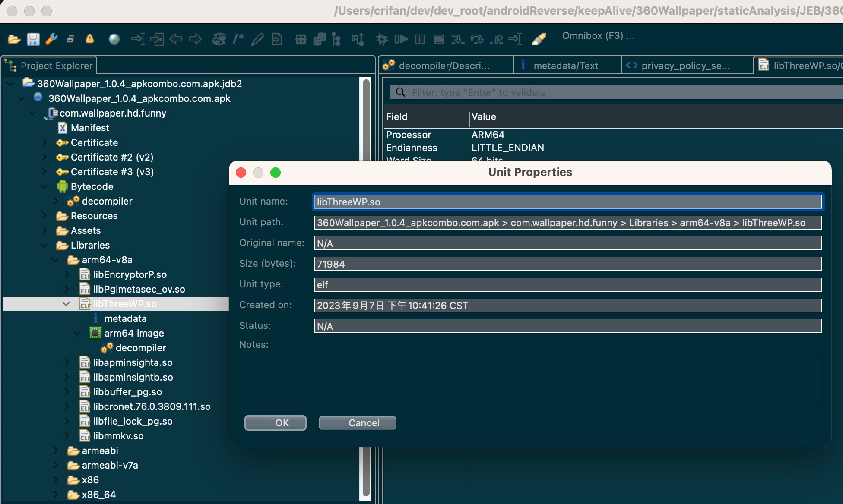Screen dimensions: 843x504
Task: Expand the libEncryptorP.so node
Action: tap(67, 274)
